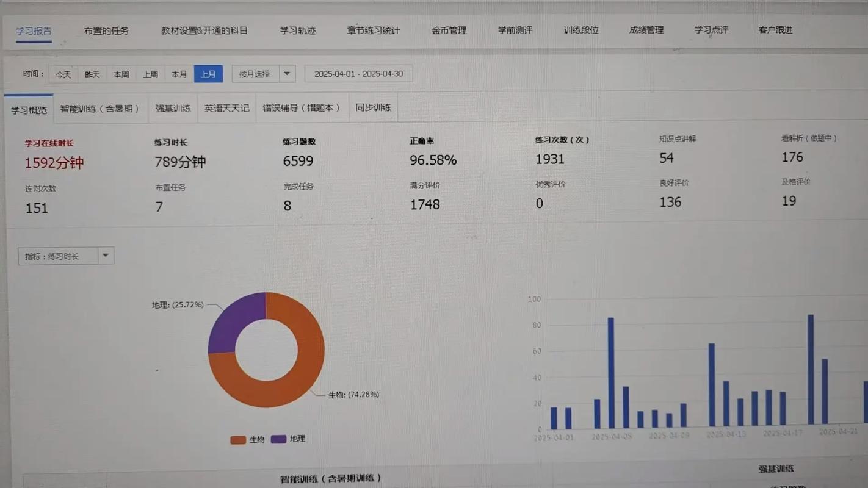868x488 pixels.
Task: Select the 上周 time filter
Action: [x=150, y=74]
